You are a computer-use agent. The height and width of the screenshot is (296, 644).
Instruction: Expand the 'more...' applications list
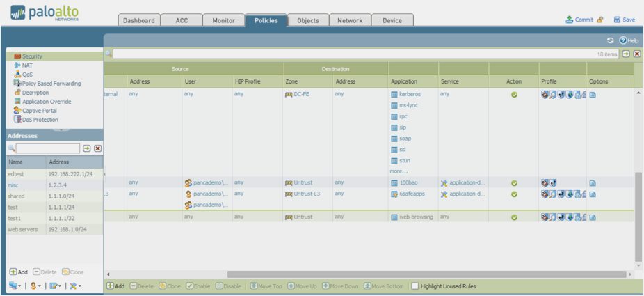point(399,171)
